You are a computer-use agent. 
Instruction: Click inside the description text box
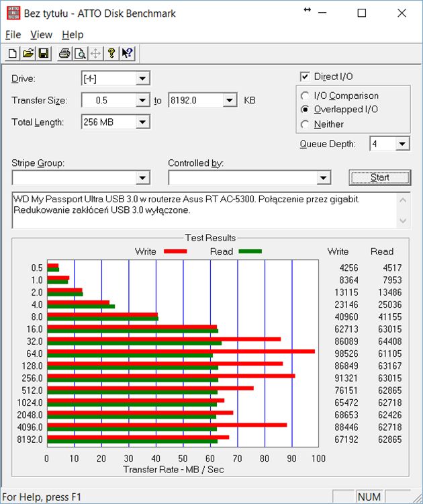[205, 210]
